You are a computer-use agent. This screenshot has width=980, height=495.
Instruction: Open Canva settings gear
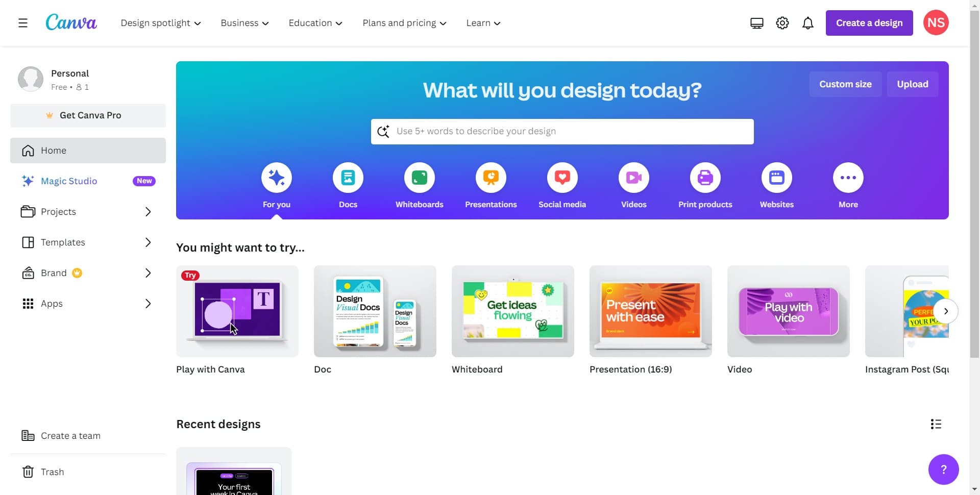click(782, 22)
